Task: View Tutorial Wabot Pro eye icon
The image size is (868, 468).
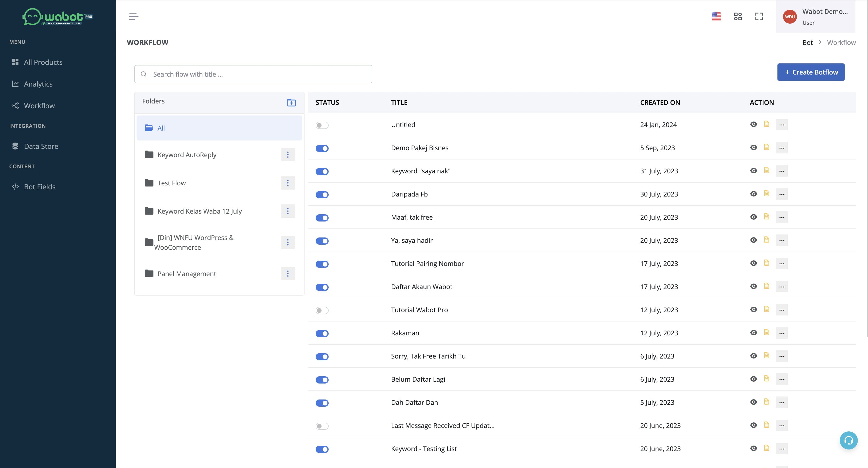Action: pyautogui.click(x=753, y=310)
